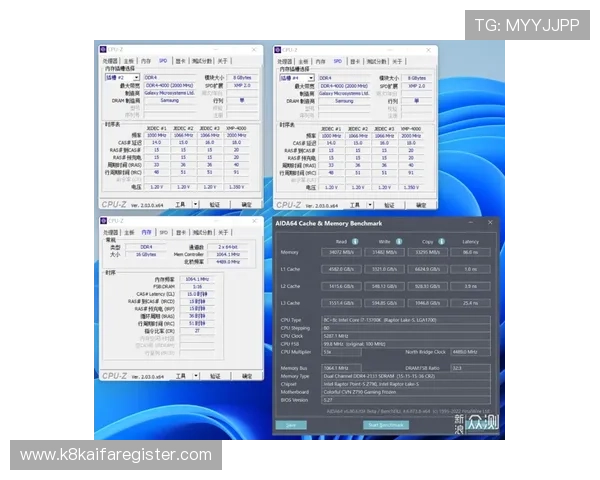Click 验证 button in slot #4 CPU-Z window
Screen dimensions: 600x480
(388, 203)
